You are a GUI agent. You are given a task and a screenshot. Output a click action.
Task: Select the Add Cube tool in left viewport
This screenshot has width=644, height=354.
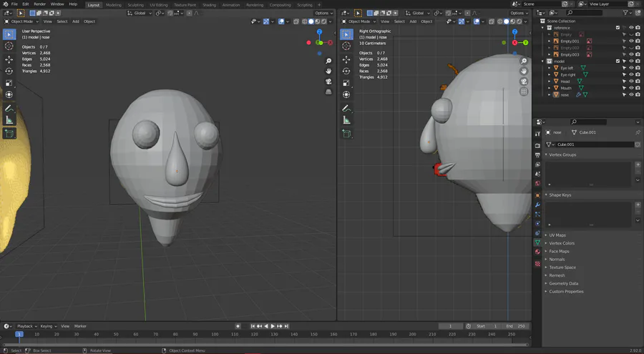[x=9, y=133]
